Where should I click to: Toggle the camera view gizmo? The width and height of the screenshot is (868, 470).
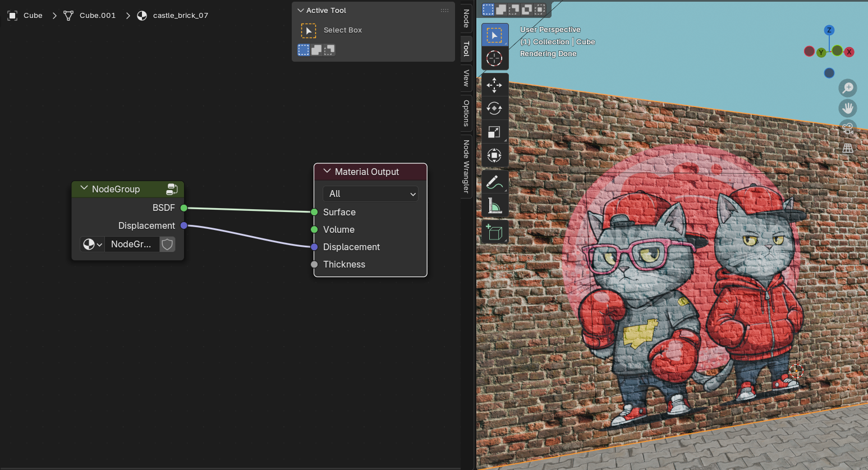pos(848,128)
